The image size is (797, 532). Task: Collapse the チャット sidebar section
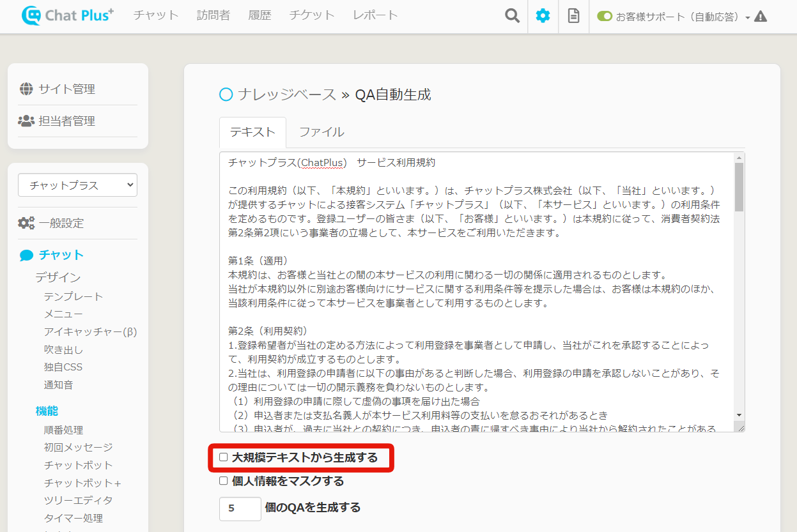click(x=61, y=255)
